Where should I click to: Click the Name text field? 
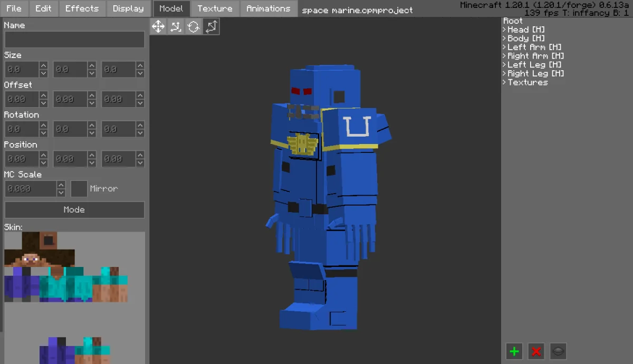click(74, 40)
